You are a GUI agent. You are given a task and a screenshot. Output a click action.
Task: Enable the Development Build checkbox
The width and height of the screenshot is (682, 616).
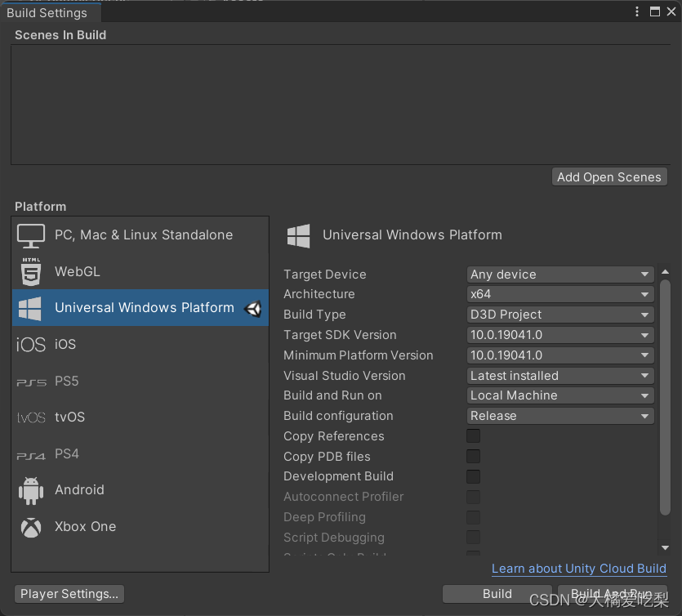(473, 476)
